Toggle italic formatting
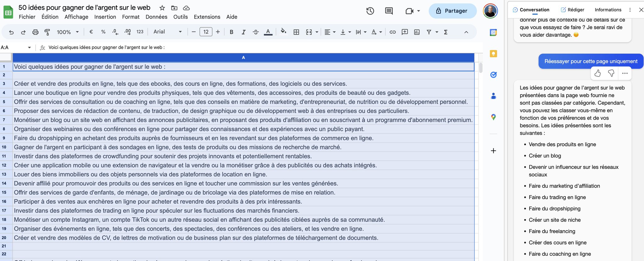Image resolution: width=644 pixels, height=261 pixels. click(243, 32)
